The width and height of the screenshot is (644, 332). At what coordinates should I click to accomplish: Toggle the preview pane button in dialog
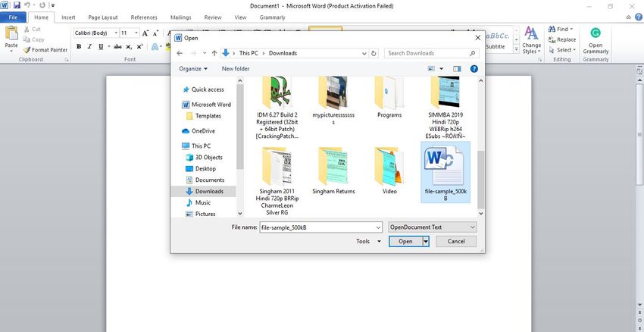point(457,68)
